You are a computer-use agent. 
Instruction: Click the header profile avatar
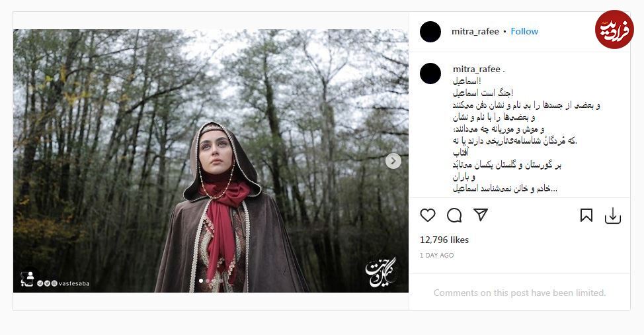pyautogui.click(x=430, y=32)
